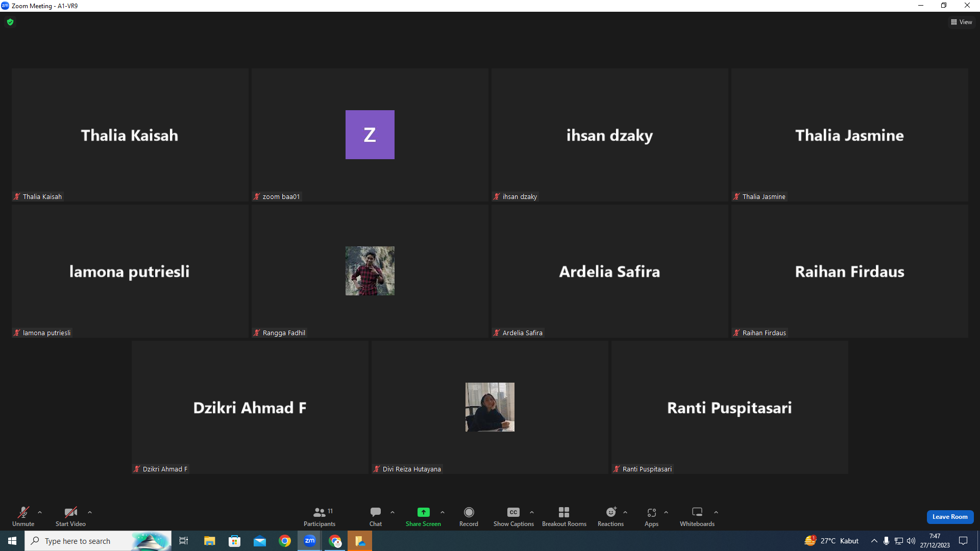Expand Share Screen options arrow

tap(443, 512)
